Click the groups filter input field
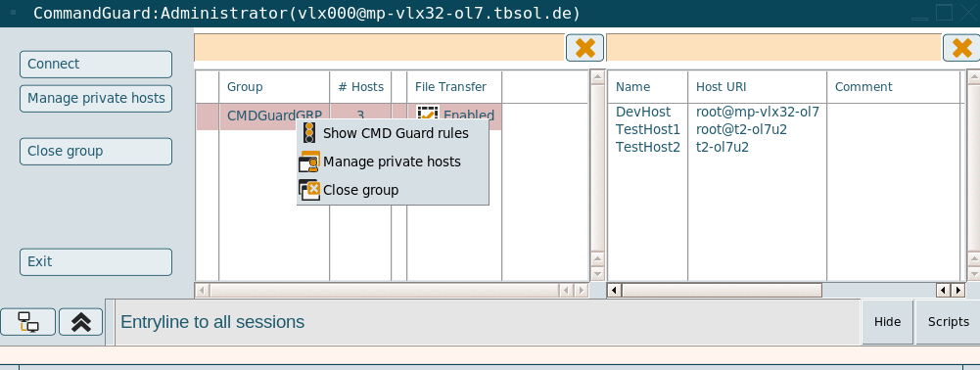Screen dimensions: 980x370 coord(380,48)
